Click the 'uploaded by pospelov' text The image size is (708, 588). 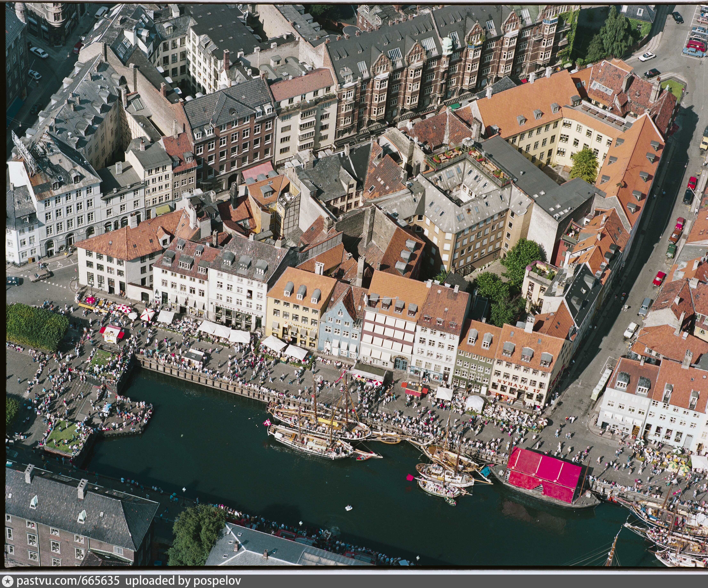pyautogui.click(x=183, y=581)
